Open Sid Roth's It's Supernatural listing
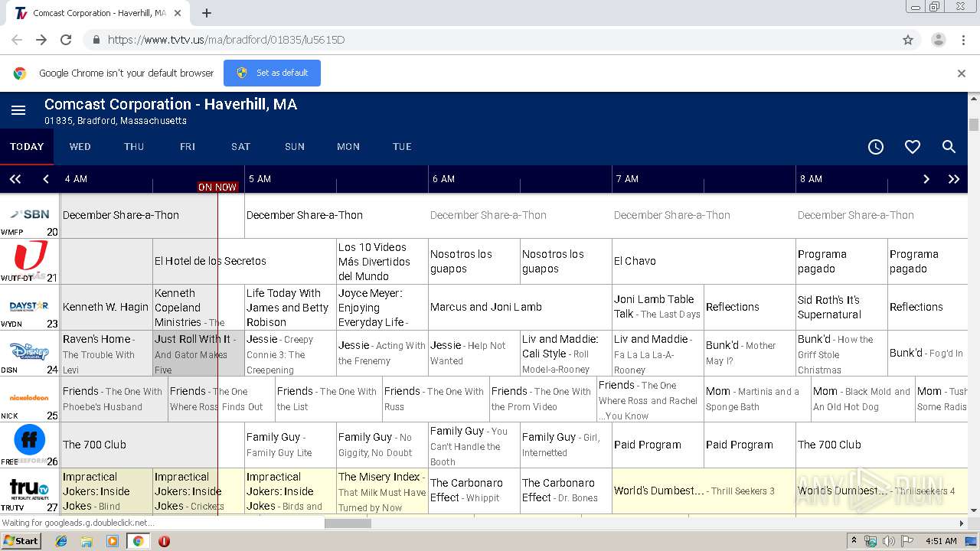This screenshot has height=551, width=980. click(x=841, y=308)
